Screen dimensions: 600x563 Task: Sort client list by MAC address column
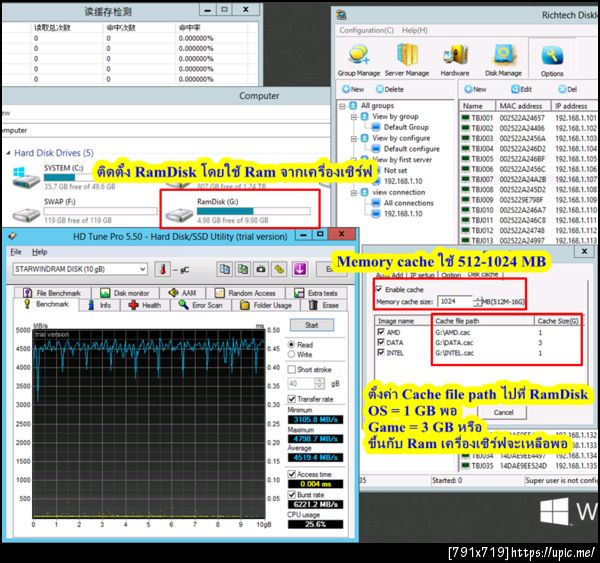click(523, 106)
